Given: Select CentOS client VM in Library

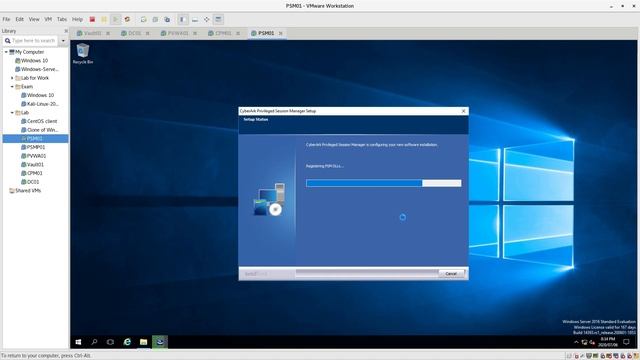Looking at the screenshot, I should click(x=39, y=121).
